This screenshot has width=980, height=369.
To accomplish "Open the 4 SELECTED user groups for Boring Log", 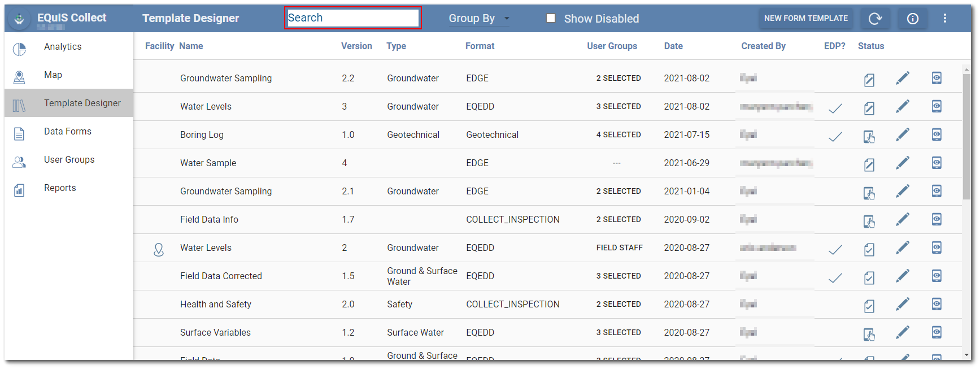I will pyautogui.click(x=619, y=134).
